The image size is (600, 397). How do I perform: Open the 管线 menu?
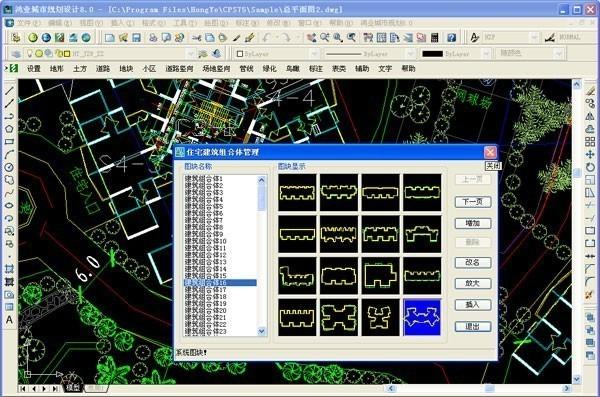pyautogui.click(x=246, y=69)
